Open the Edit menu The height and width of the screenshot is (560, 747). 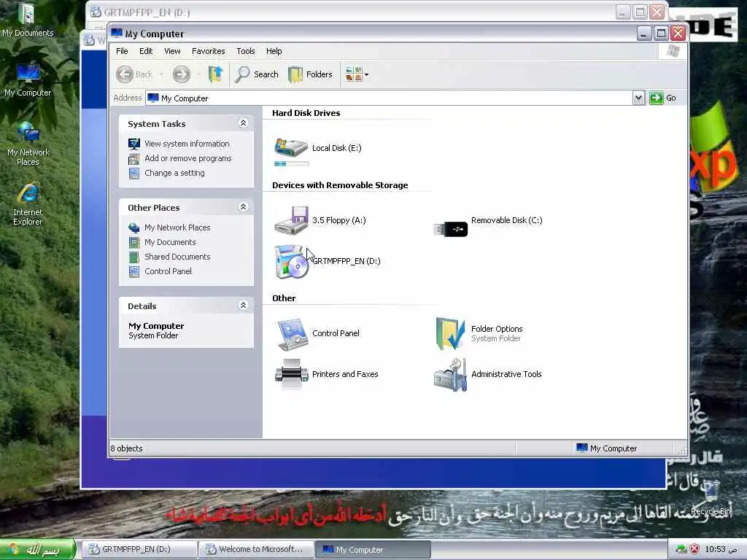pyautogui.click(x=146, y=51)
